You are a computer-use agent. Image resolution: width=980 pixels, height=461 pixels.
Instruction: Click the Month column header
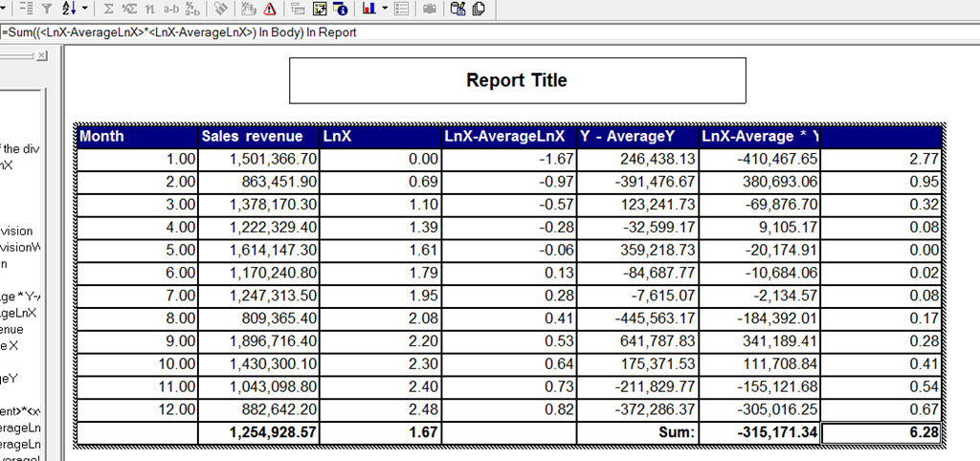[138, 136]
